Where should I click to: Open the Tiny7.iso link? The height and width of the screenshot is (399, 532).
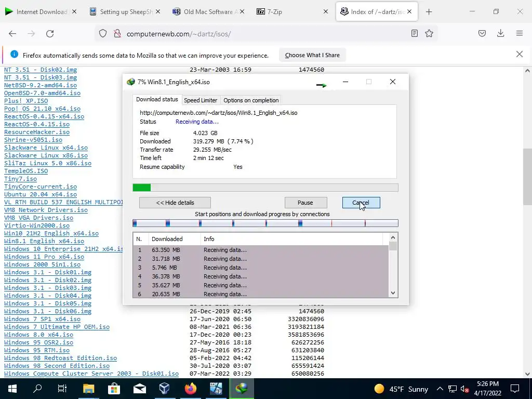[x=20, y=179]
